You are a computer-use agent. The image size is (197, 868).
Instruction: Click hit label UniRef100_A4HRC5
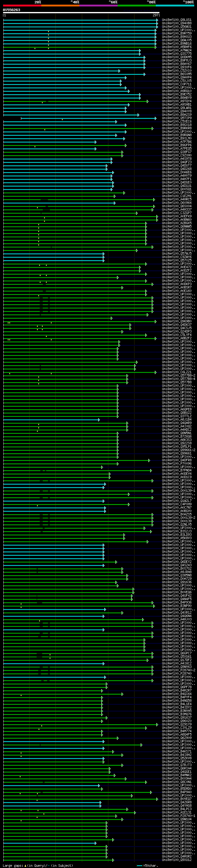click(x=176, y=200)
